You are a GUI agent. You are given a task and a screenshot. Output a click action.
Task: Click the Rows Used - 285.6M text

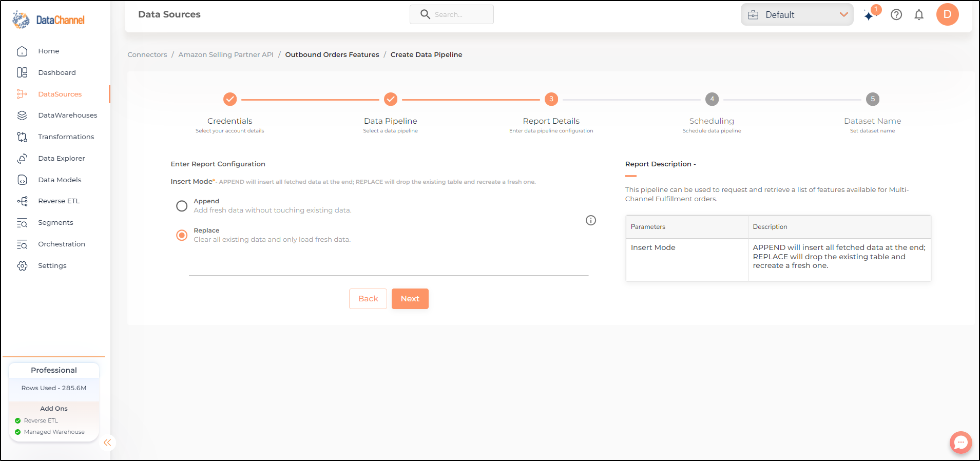(x=54, y=388)
